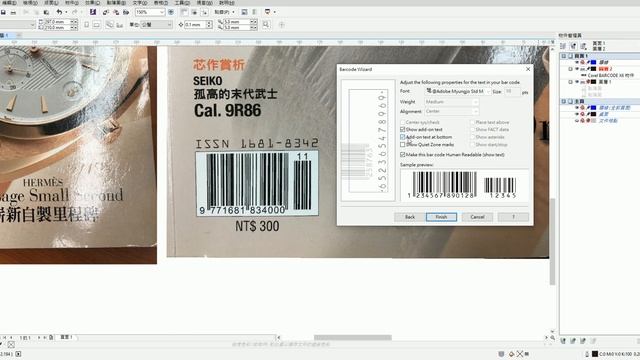Screen dimensions: 640x360
Task: Click the barcode sample preview image
Action: tap(464, 185)
